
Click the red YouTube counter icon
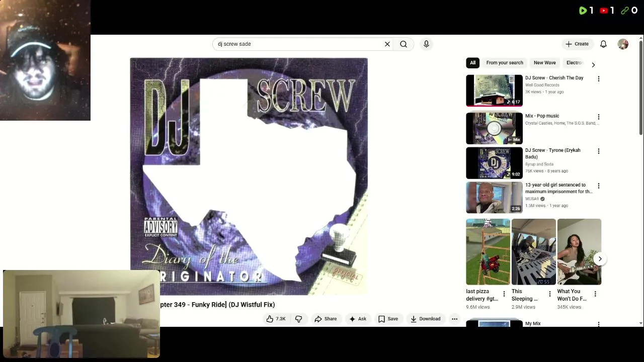tap(604, 11)
